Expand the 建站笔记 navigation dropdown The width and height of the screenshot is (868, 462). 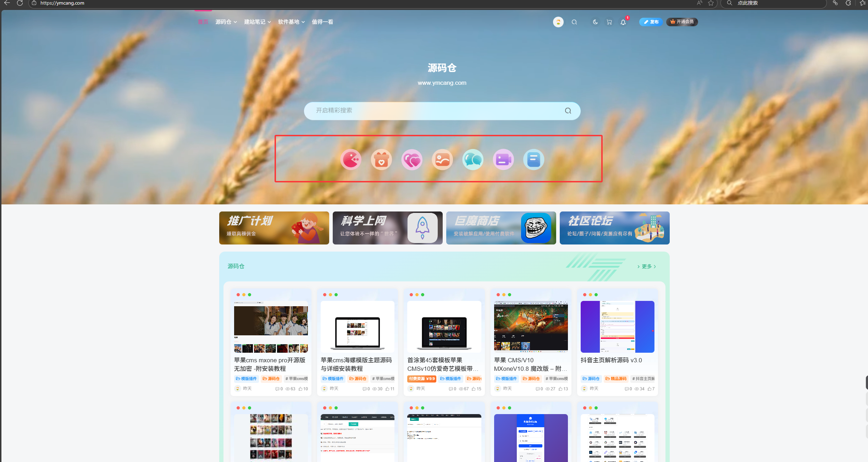[257, 22]
